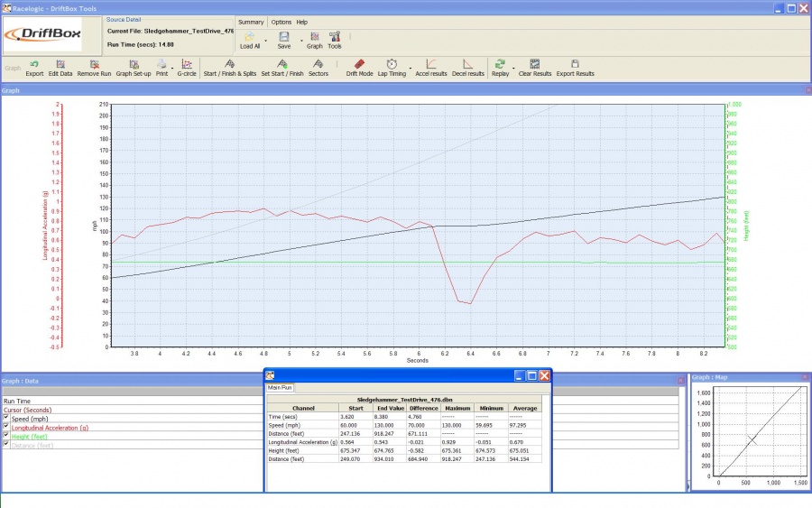Open the Save dropdown arrow

[x=300, y=41]
